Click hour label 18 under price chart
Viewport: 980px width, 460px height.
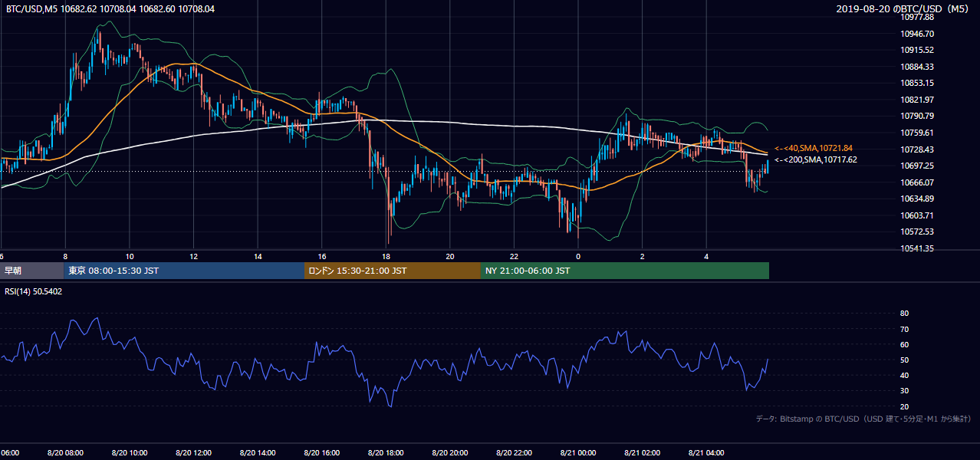tap(386, 257)
